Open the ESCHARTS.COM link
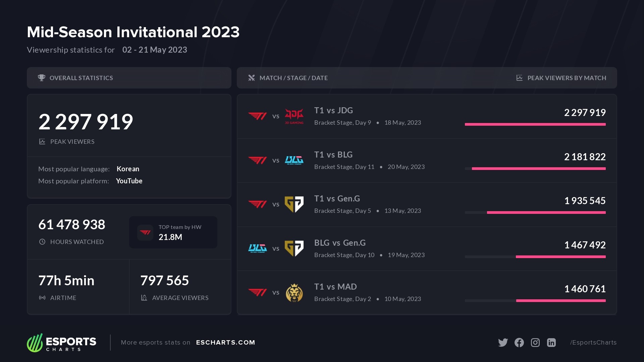 [225, 343]
